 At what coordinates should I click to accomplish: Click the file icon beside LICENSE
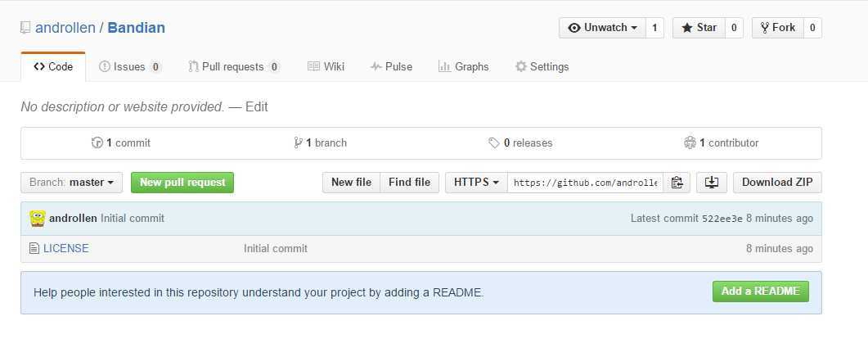coord(34,249)
